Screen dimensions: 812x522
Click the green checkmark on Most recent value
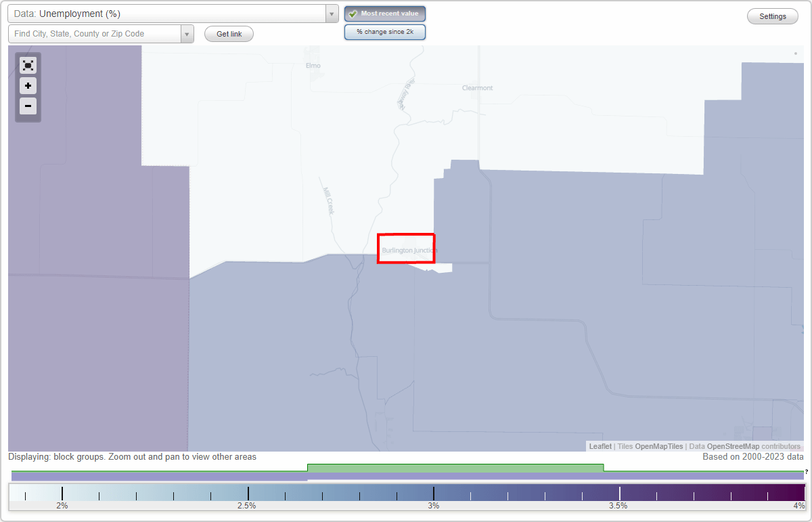click(352, 13)
